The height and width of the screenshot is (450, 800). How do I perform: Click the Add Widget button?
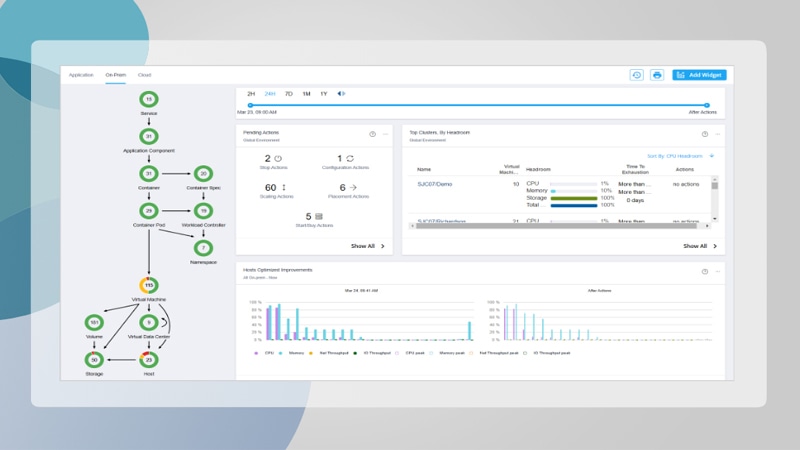699,75
